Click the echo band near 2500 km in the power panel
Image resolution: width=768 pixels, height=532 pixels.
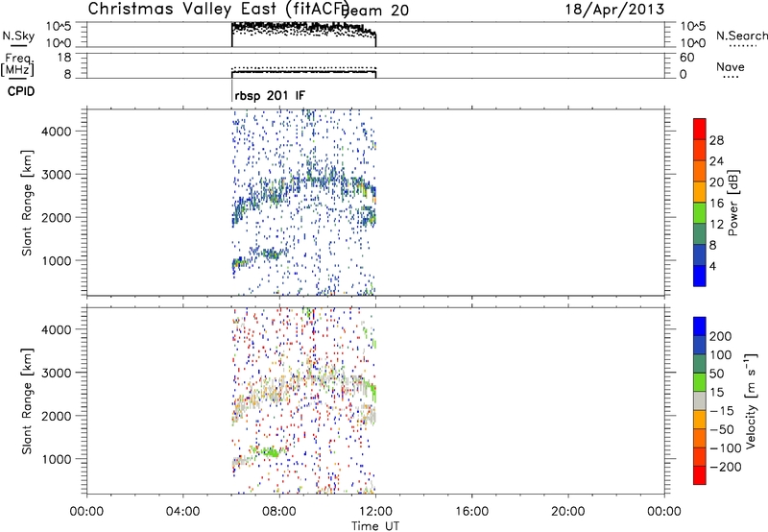303,188
